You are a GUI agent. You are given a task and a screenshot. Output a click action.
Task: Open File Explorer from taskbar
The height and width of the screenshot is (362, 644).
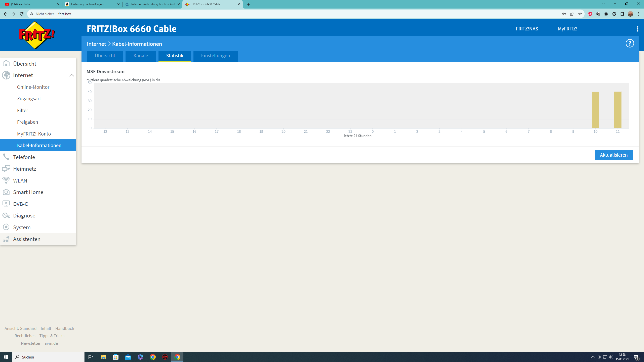click(103, 357)
